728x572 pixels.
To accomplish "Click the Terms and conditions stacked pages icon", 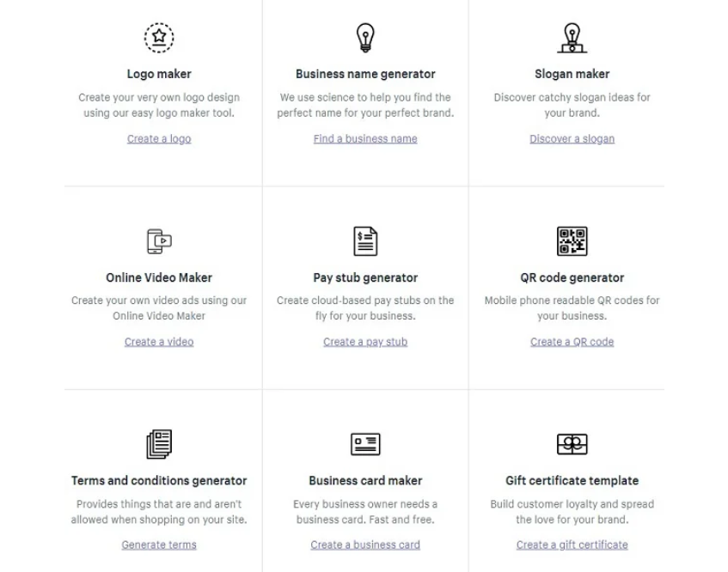I will point(159,444).
